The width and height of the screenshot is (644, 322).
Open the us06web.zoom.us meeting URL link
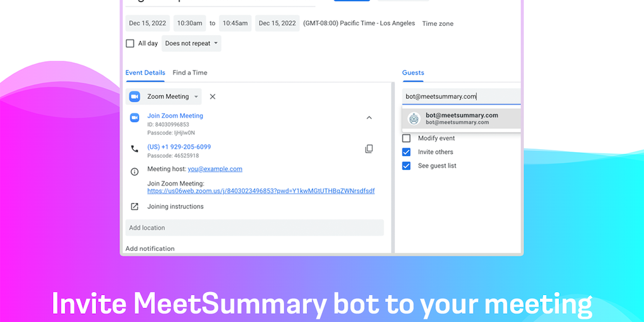tap(261, 191)
